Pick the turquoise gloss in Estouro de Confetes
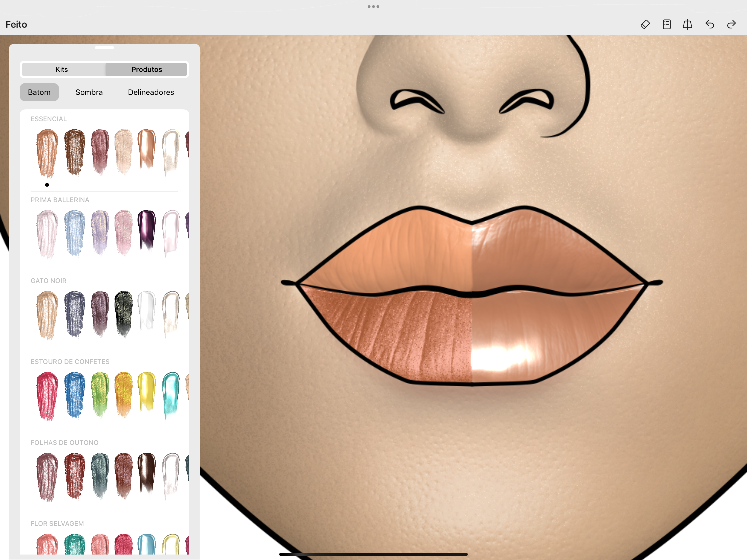This screenshot has height=560, width=747. [x=171, y=395]
